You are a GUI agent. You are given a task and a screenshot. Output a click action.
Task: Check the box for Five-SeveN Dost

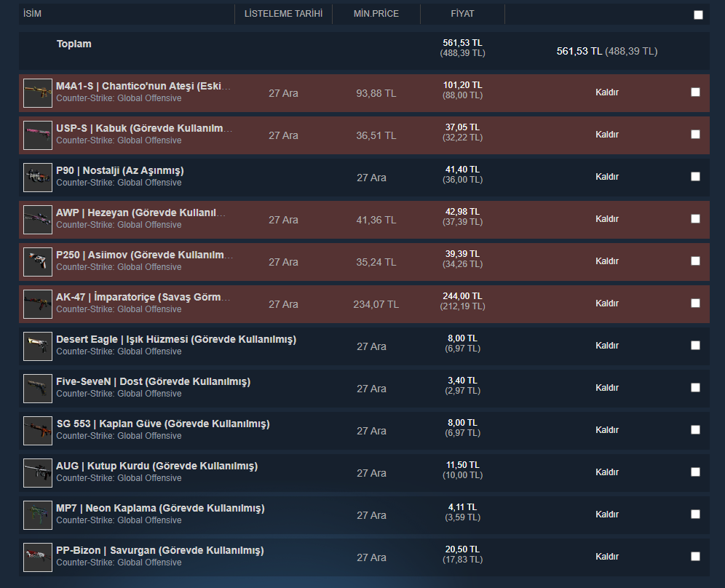695,387
